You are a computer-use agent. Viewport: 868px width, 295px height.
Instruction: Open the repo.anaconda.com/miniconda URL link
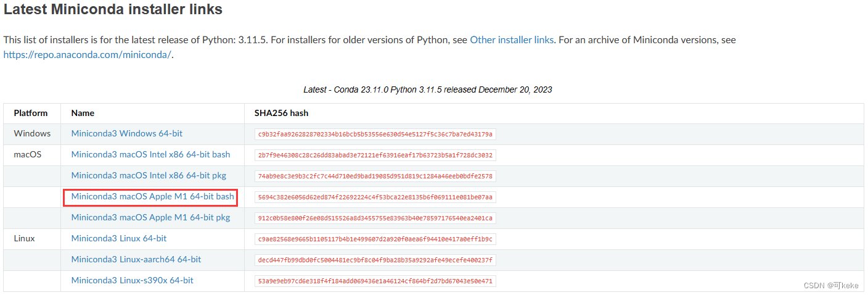tap(88, 54)
